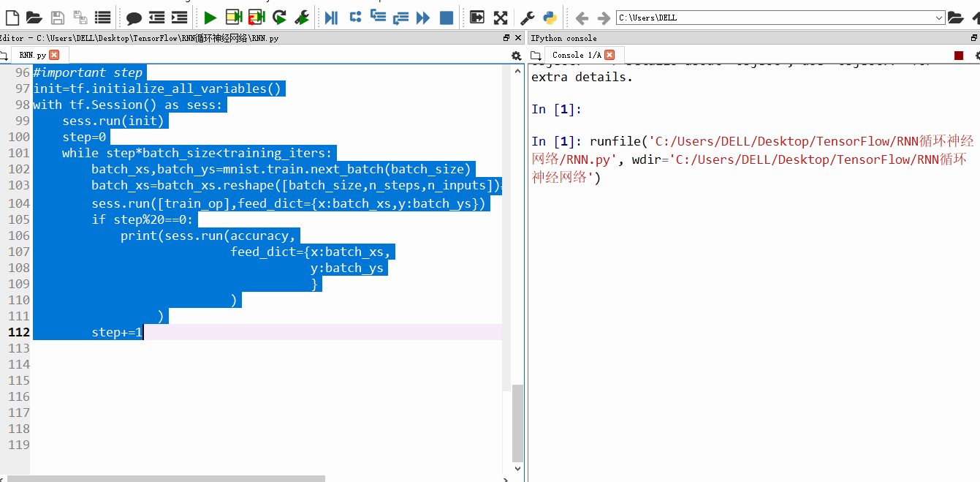Screen dimensions: 980x482
Task: Open console tab browse button
Action: point(536,56)
